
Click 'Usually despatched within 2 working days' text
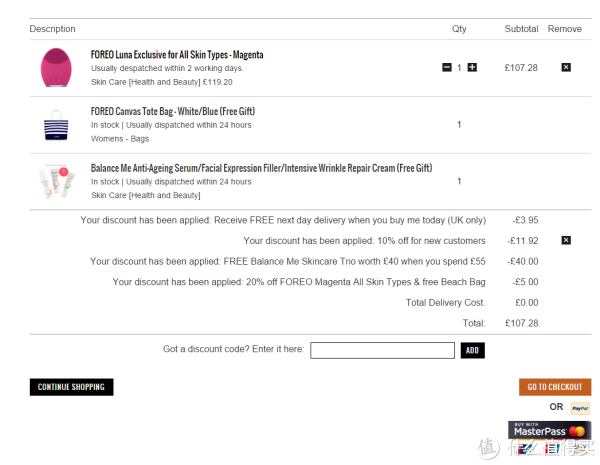click(167, 68)
